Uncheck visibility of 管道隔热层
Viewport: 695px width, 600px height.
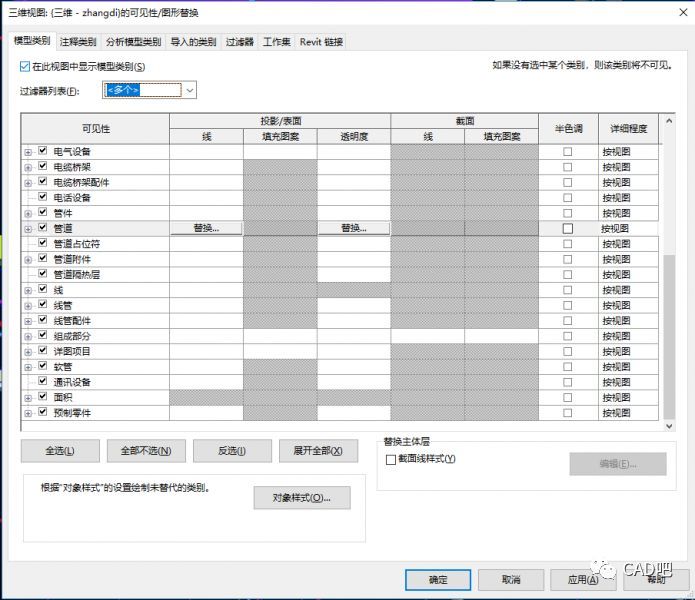(43, 273)
